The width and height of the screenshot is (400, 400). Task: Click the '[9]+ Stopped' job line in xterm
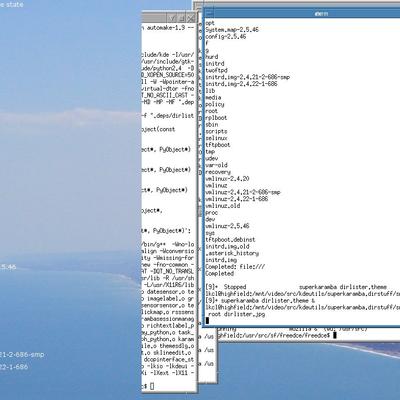click(296, 287)
